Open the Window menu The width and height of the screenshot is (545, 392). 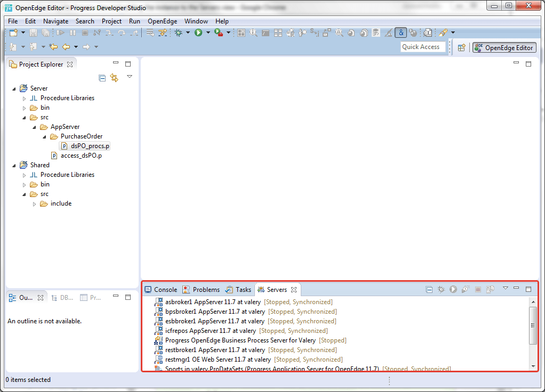[196, 21]
